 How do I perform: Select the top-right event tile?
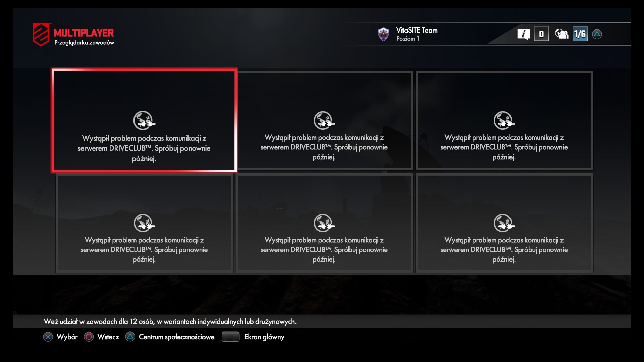coord(504,120)
